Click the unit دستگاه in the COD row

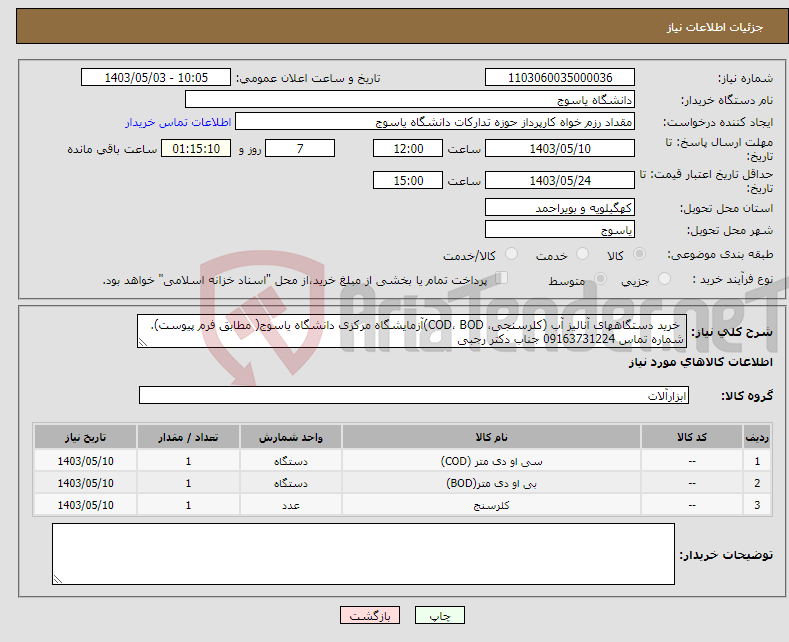point(291,461)
